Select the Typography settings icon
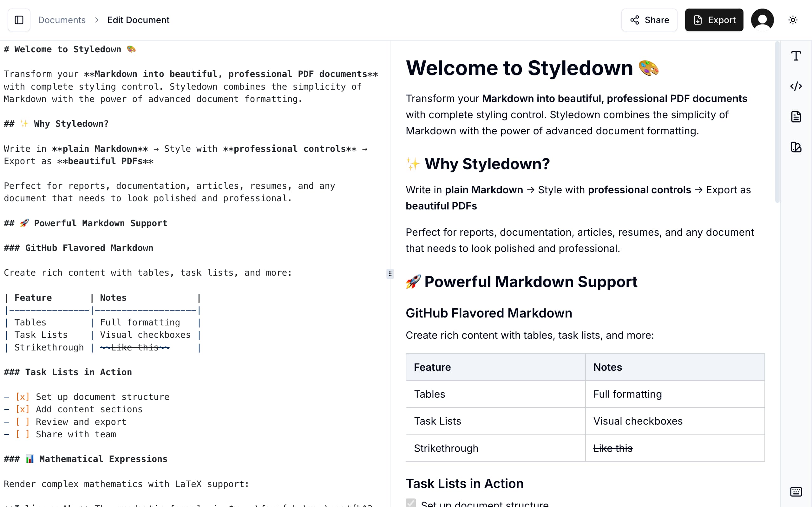 click(x=796, y=56)
